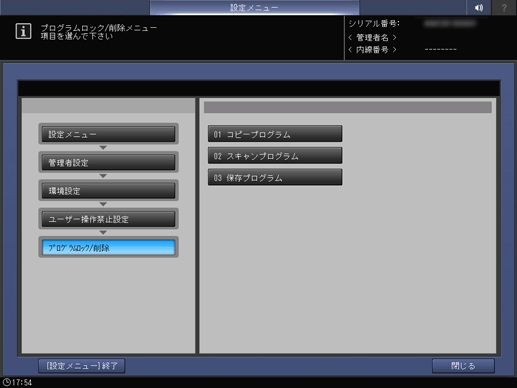Viewport: 517px width, 388px height.
Task: Open 01 コピープログラム
Action: (x=275, y=134)
